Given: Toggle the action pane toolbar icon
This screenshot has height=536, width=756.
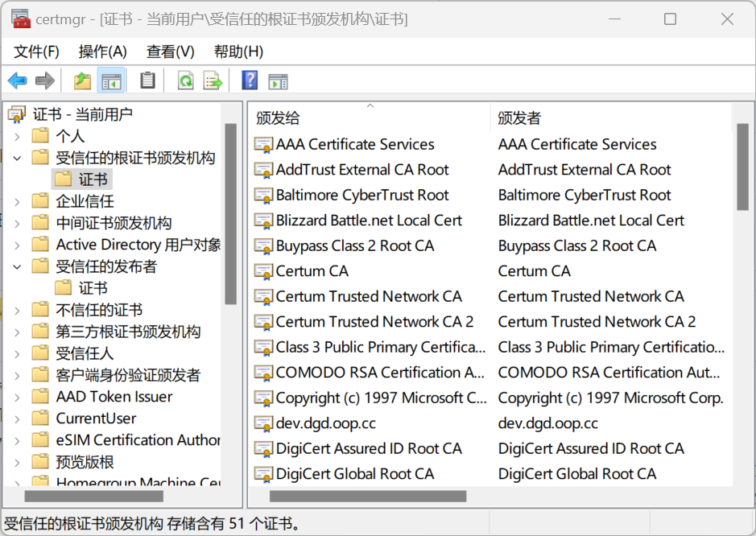Looking at the screenshot, I should (x=278, y=80).
